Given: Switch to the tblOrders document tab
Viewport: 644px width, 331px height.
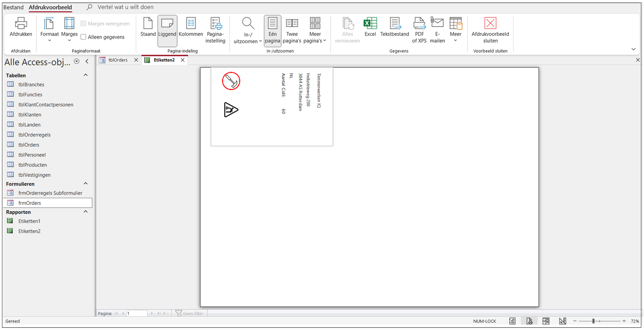Looking at the screenshot, I should point(118,60).
